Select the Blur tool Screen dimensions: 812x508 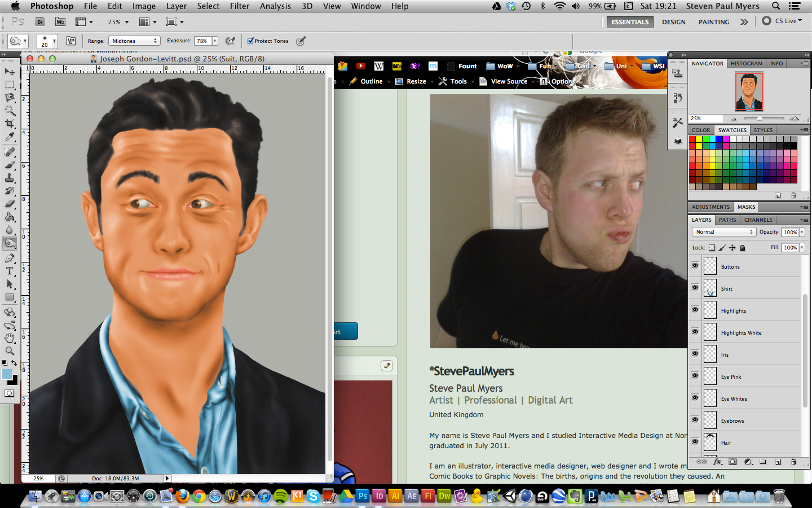tap(10, 230)
